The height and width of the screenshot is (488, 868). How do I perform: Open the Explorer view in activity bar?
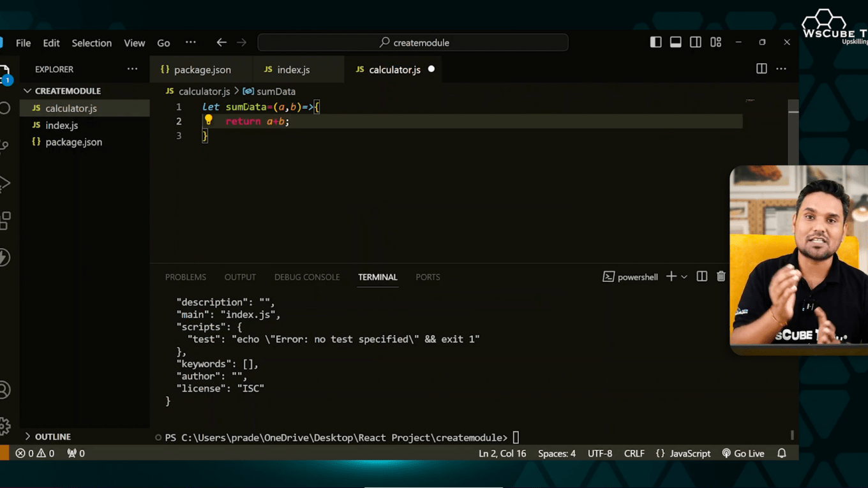coord(4,73)
